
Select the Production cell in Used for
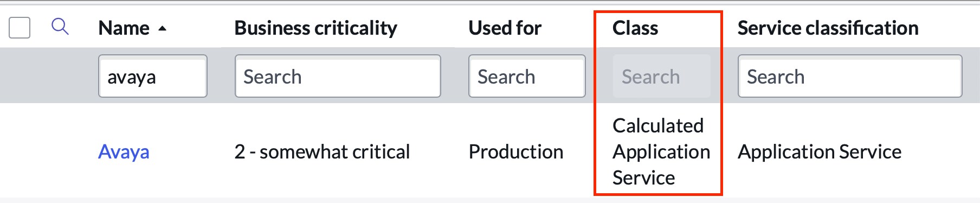coord(516,151)
